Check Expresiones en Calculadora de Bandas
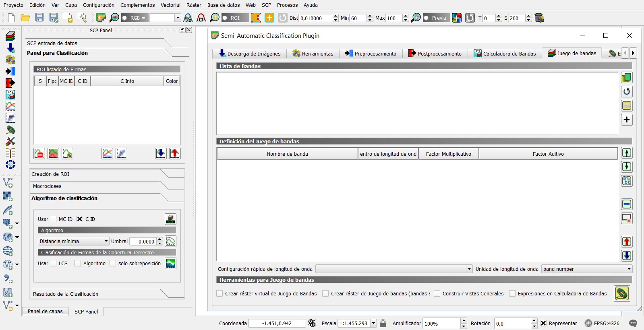 click(x=512, y=293)
